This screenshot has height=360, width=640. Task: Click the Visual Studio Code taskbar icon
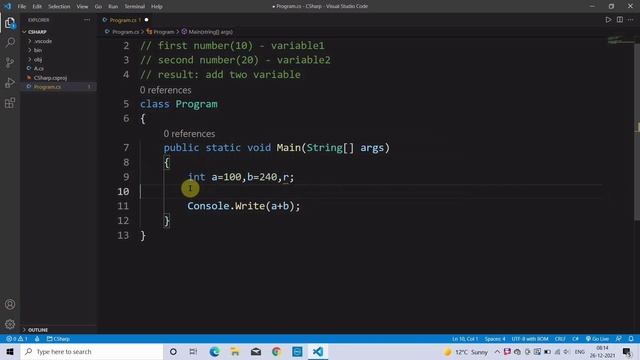318,351
